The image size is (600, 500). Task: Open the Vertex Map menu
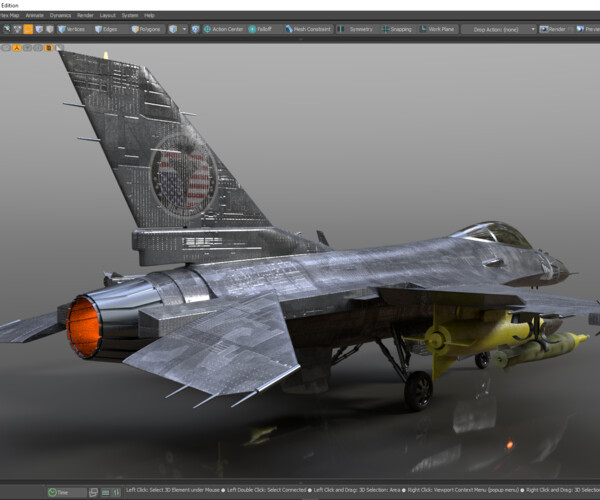point(9,15)
